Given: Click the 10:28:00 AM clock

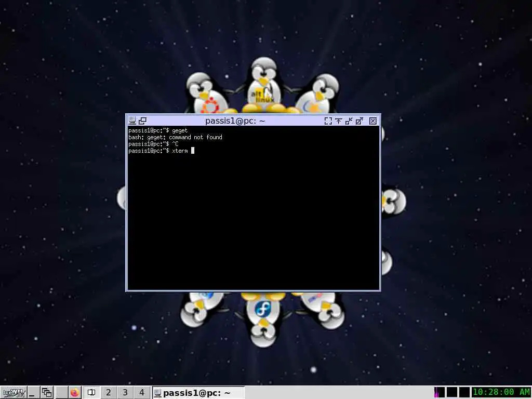Looking at the screenshot, I should pos(501,392).
